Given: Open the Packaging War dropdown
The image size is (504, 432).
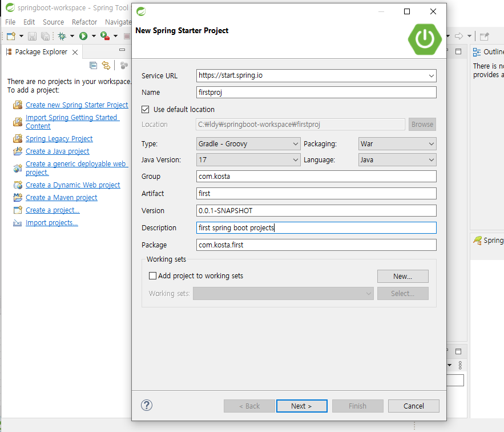Looking at the screenshot, I should [397, 144].
